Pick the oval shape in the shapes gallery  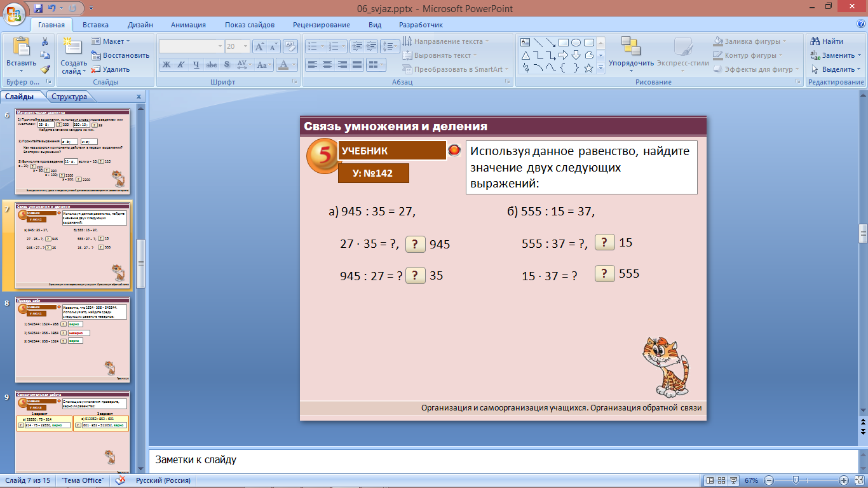(576, 43)
